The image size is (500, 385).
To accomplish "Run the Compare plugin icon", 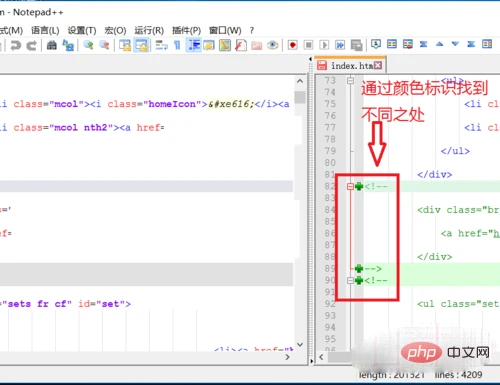I will [392, 44].
